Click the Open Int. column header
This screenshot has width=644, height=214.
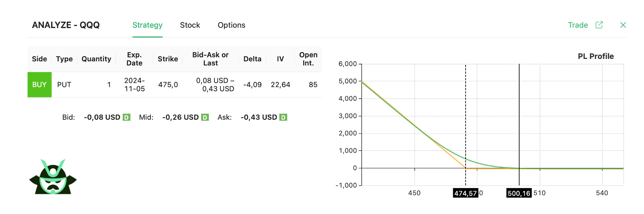(x=308, y=59)
